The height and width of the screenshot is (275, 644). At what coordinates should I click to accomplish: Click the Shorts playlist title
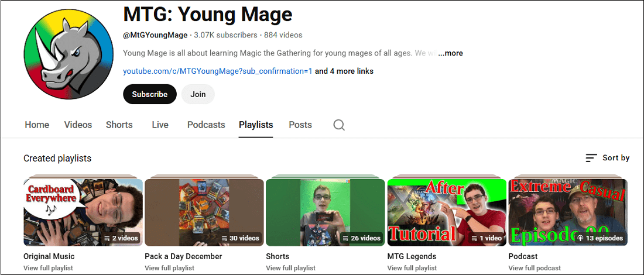pyautogui.click(x=278, y=256)
